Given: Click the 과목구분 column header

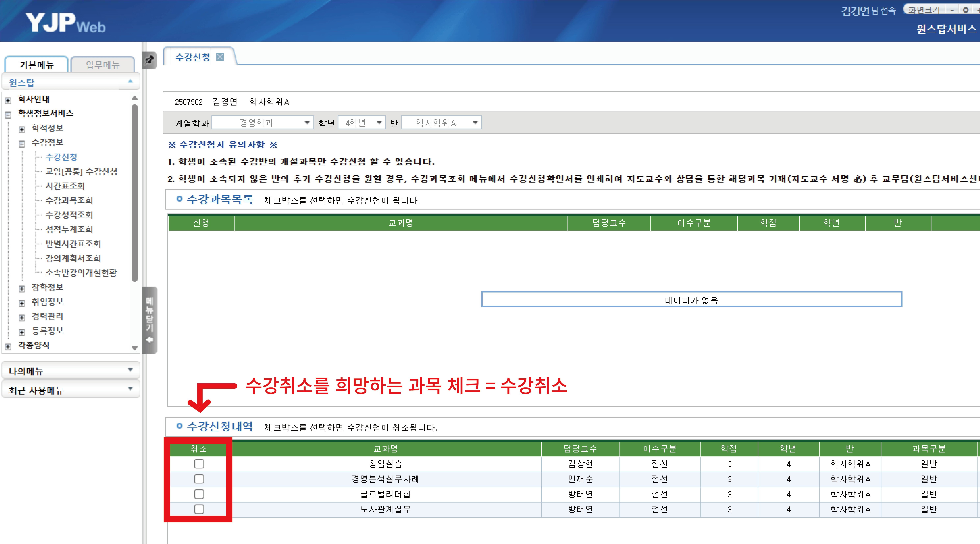Looking at the screenshot, I should [x=929, y=449].
